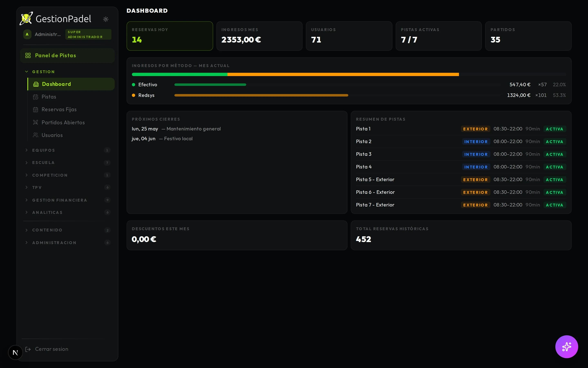Expand the ANALITICAS section

[67, 212]
